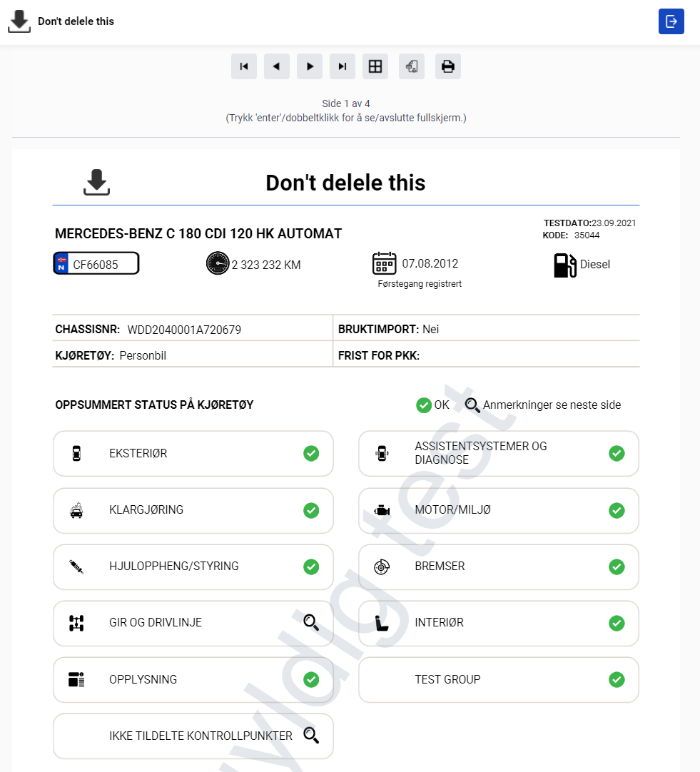Click the document rotate icon in toolbar
The image size is (700, 772).
[x=412, y=66]
